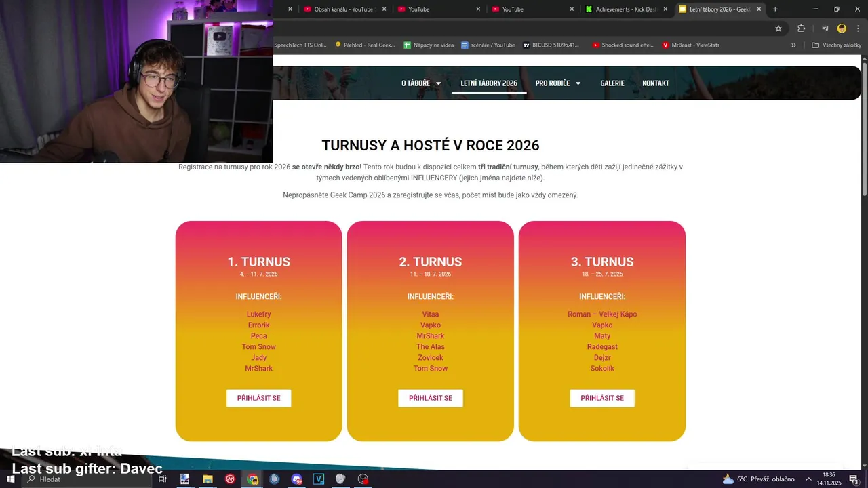The image size is (868, 488).
Task: Open the Maty influencer link
Action: [602, 336]
